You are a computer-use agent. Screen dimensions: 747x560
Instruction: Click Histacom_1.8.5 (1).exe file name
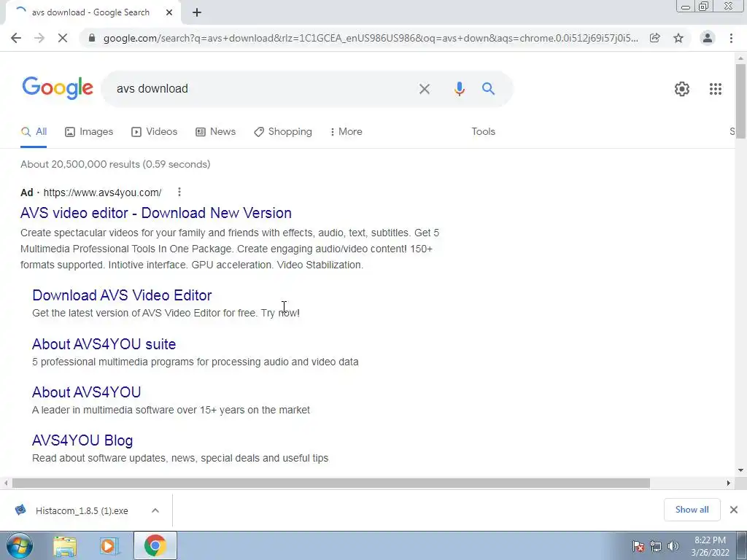pyautogui.click(x=82, y=510)
